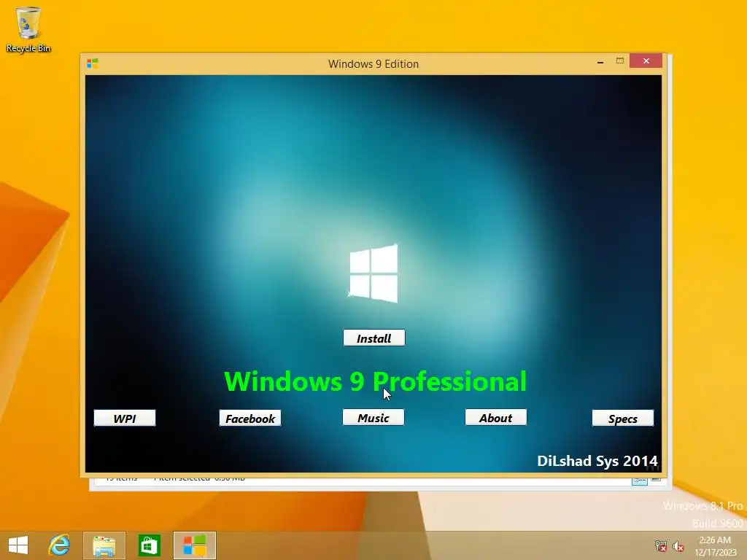
Task: Select the Windows 9 Edition taskbar icon
Action: pos(194,545)
